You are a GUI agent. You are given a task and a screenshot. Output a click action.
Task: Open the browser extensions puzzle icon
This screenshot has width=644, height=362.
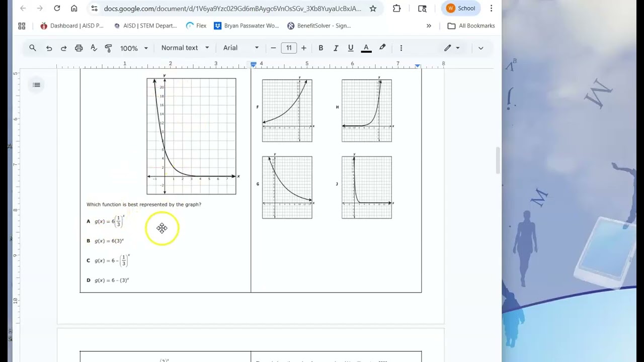tap(397, 9)
